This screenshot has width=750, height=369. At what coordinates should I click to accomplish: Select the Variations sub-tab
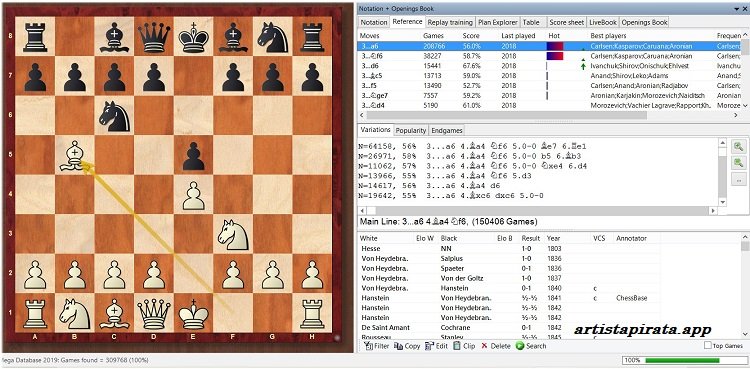[x=375, y=130]
